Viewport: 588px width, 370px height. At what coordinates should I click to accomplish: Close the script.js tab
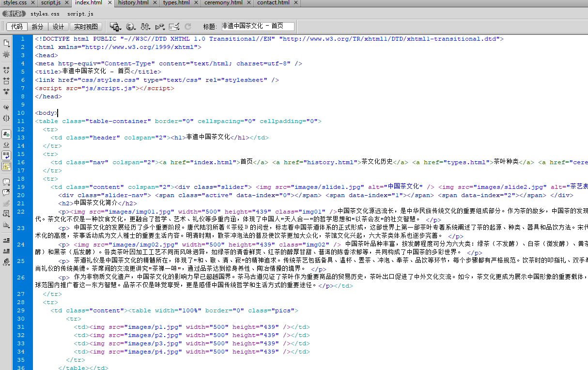[x=66, y=3]
